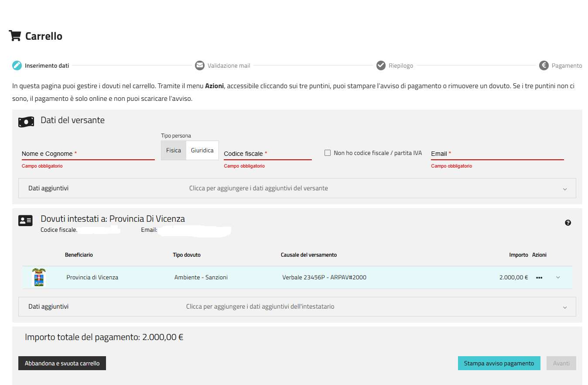588x385 pixels.
Task: Select Giuridica as person type
Action: pyautogui.click(x=202, y=150)
